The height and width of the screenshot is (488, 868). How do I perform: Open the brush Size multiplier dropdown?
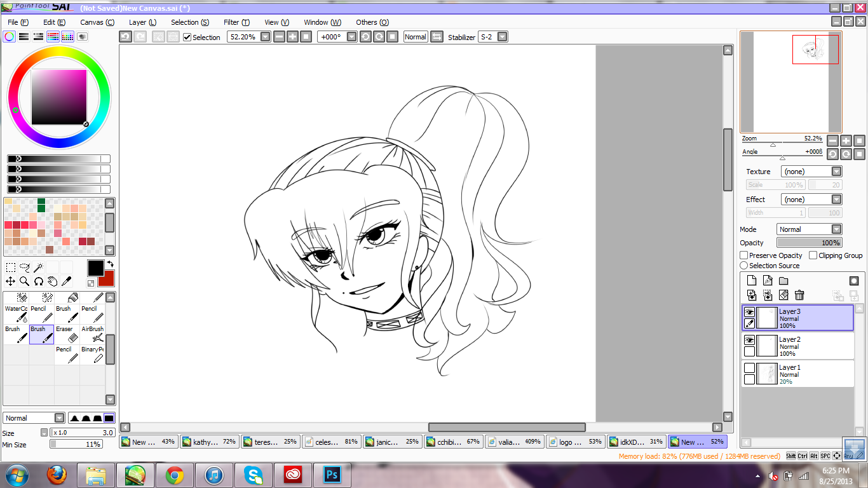(44, 433)
